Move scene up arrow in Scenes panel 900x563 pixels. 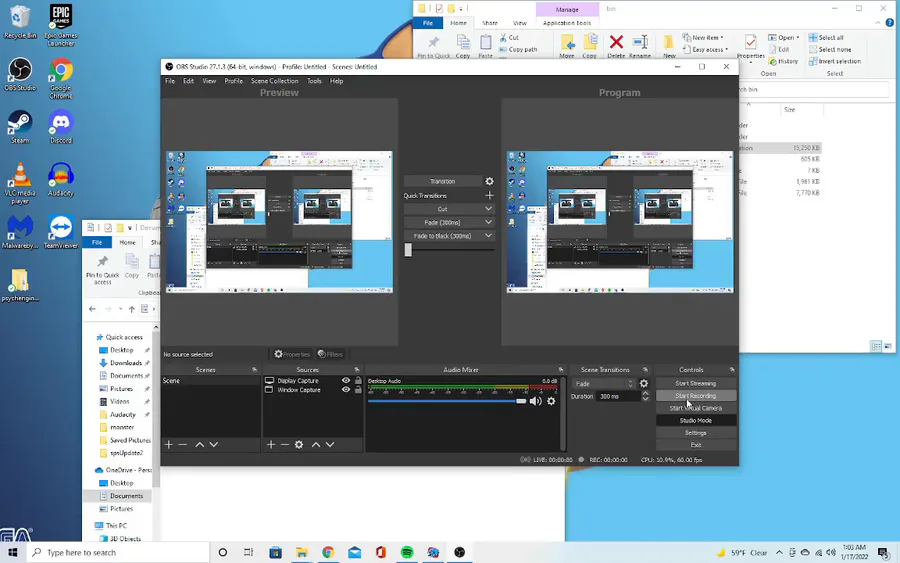(x=199, y=444)
